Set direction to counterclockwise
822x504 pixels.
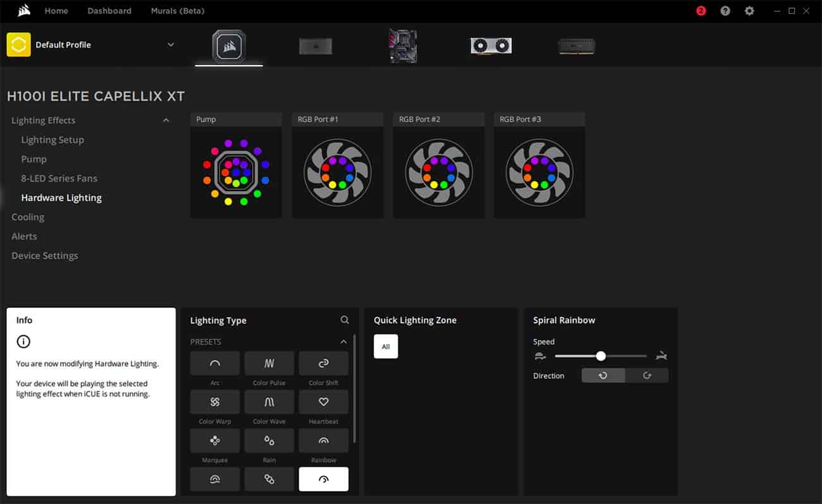click(603, 376)
